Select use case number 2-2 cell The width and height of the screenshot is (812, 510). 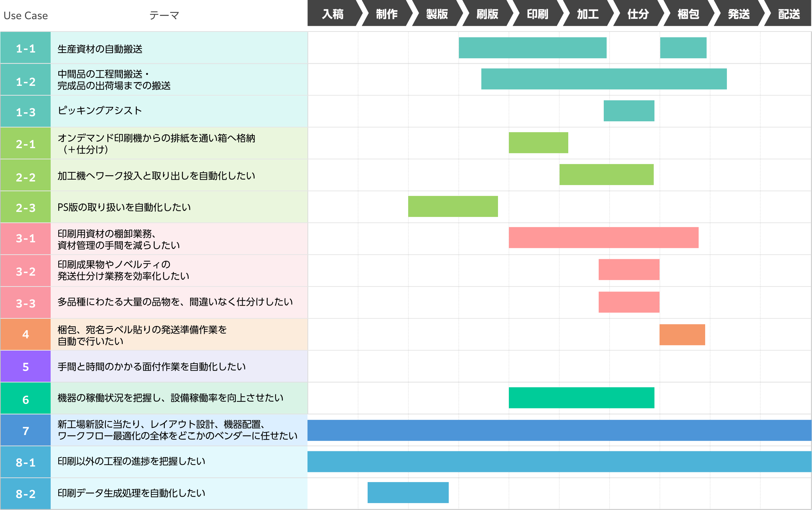[x=26, y=175]
